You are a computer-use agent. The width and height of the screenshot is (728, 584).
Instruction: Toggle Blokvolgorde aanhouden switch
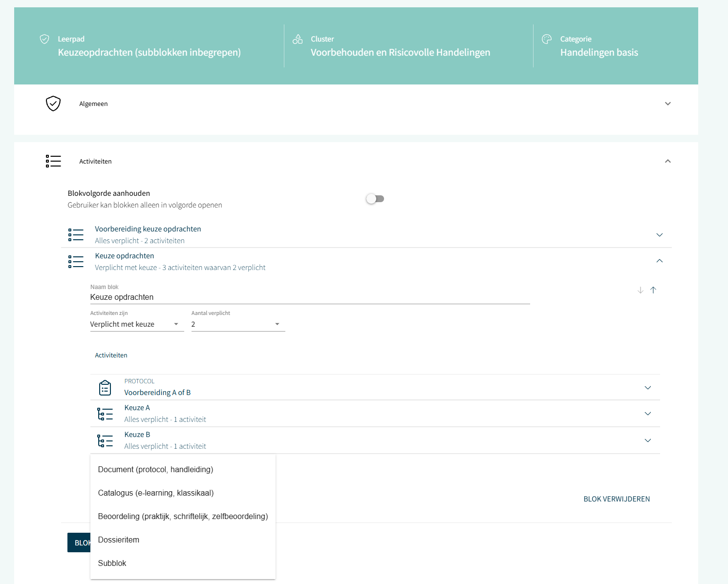375,199
